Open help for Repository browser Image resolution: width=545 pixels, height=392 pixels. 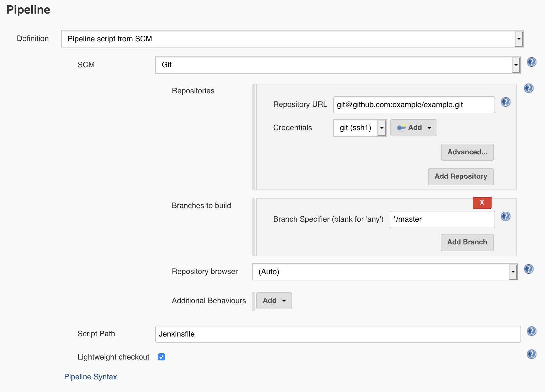click(529, 269)
